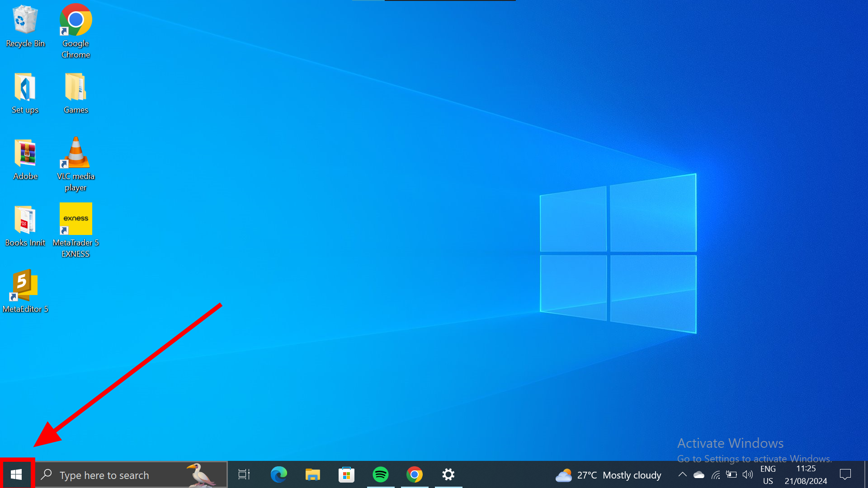
Task: Open Task View from the taskbar
Action: tap(244, 474)
